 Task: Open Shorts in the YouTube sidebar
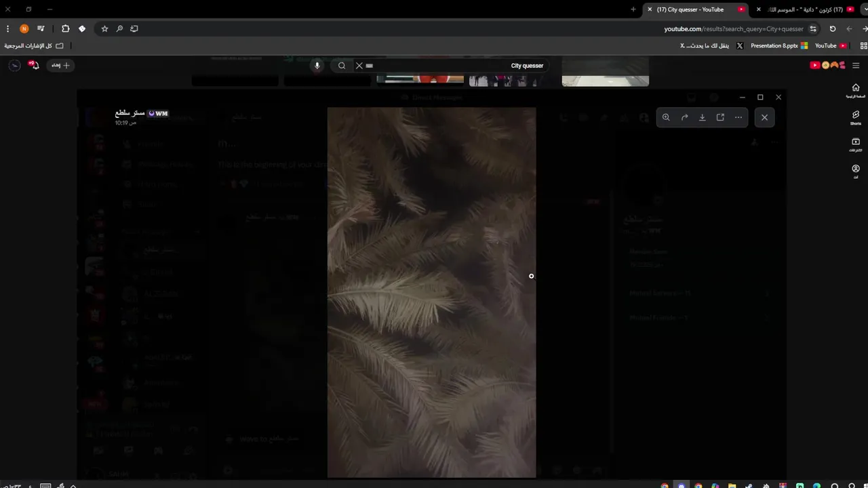click(856, 118)
